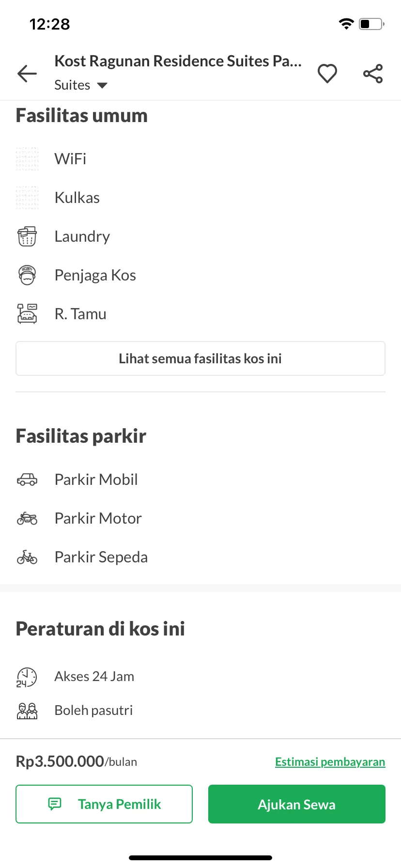Tap the back arrow icon
401x868 pixels.
click(x=27, y=74)
